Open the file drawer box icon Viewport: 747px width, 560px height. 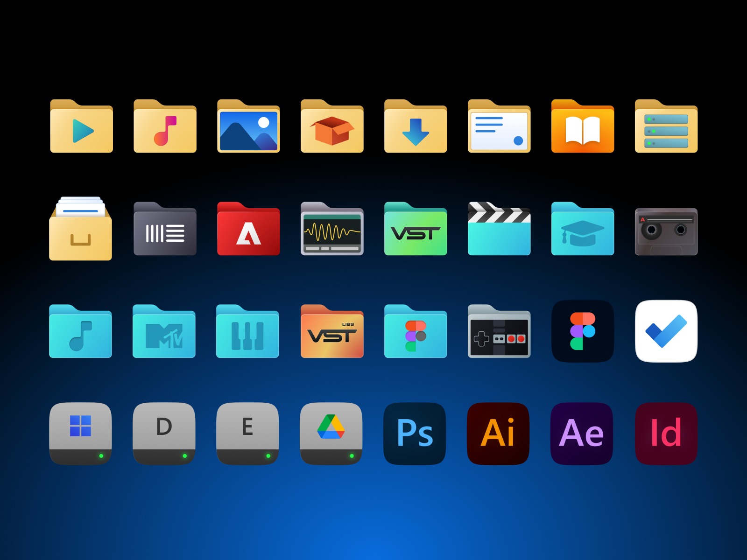tap(81, 228)
